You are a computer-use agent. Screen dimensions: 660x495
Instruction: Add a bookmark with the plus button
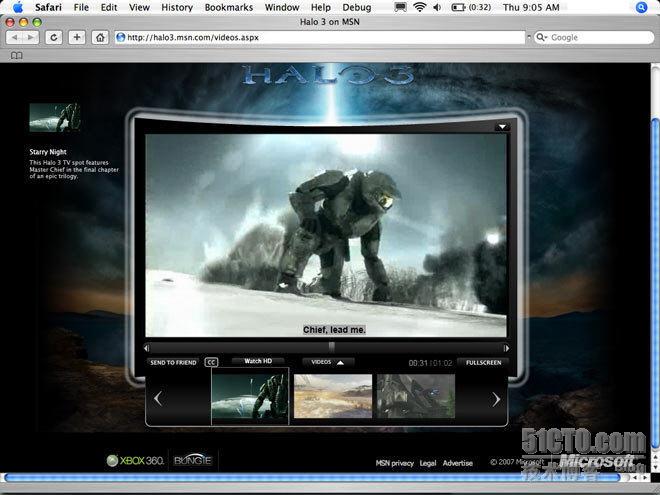tap(77, 37)
